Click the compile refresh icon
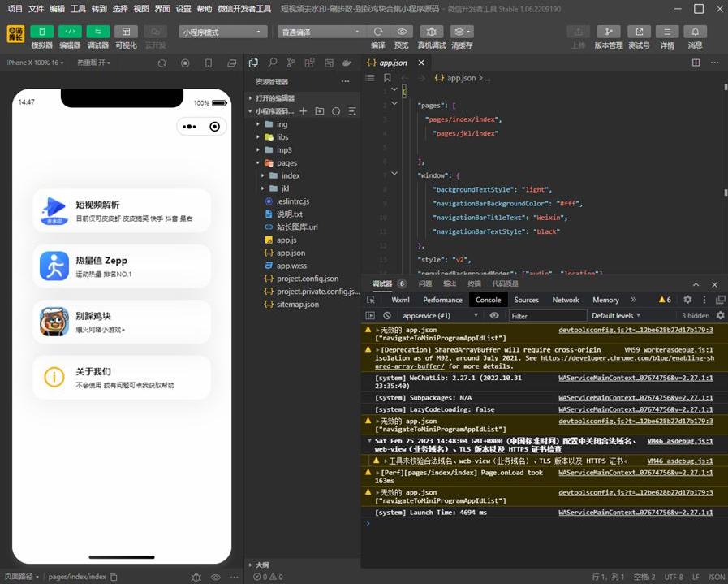Image resolution: width=728 pixels, height=584 pixels. pyautogui.click(x=378, y=32)
